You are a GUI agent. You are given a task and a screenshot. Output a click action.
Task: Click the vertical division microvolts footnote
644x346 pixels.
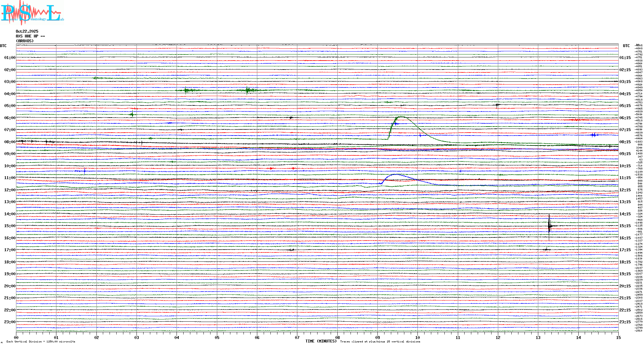[41, 342]
